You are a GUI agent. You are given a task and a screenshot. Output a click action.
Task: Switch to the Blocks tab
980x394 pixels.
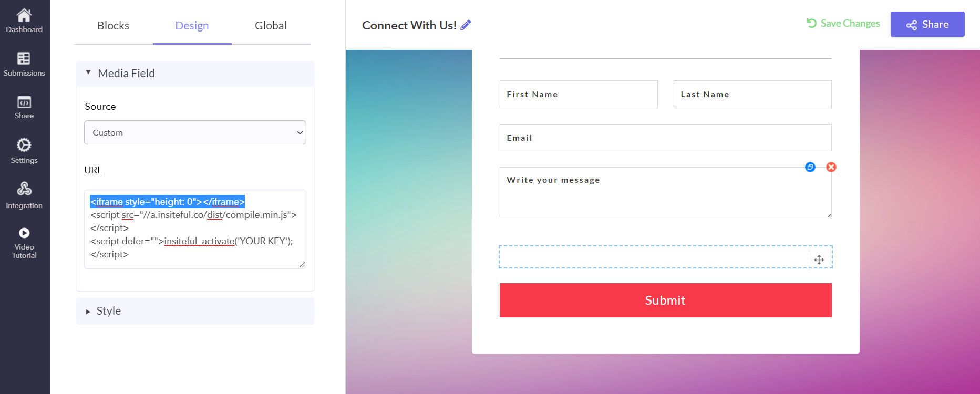(x=113, y=25)
